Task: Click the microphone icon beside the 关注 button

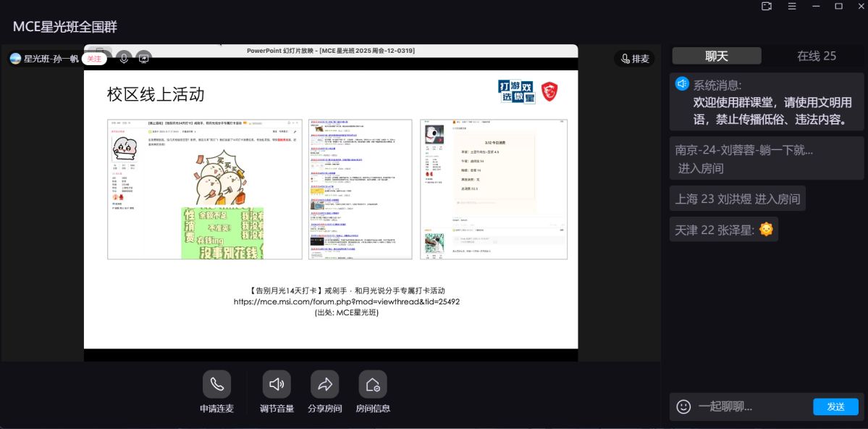Action: [x=124, y=58]
